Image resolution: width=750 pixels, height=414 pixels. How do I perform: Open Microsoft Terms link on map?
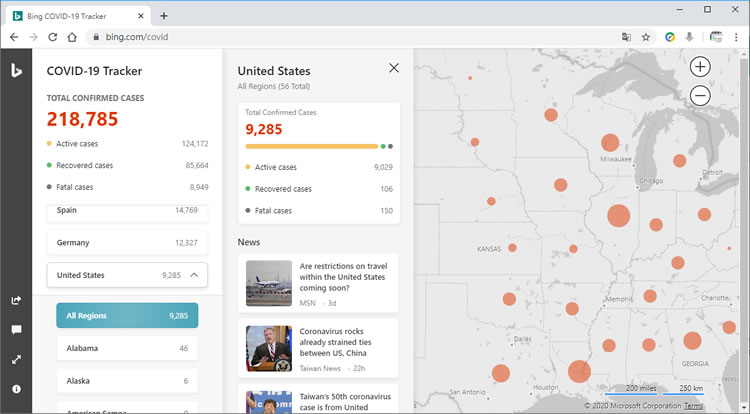coord(693,405)
